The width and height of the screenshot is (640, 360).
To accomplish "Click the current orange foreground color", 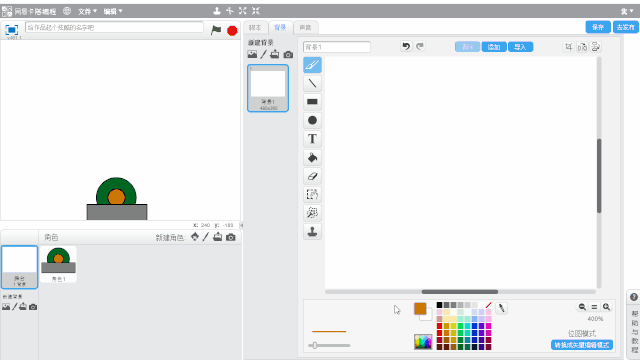I will (x=420, y=309).
